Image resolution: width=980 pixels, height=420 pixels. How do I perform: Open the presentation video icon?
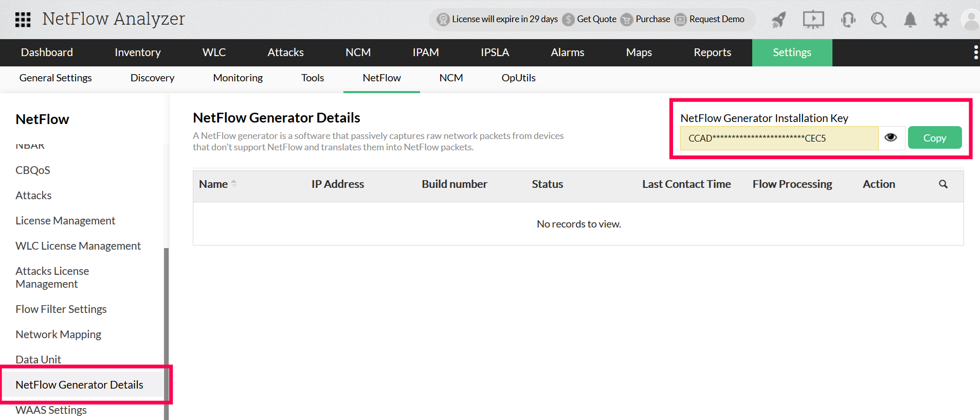click(x=813, y=20)
